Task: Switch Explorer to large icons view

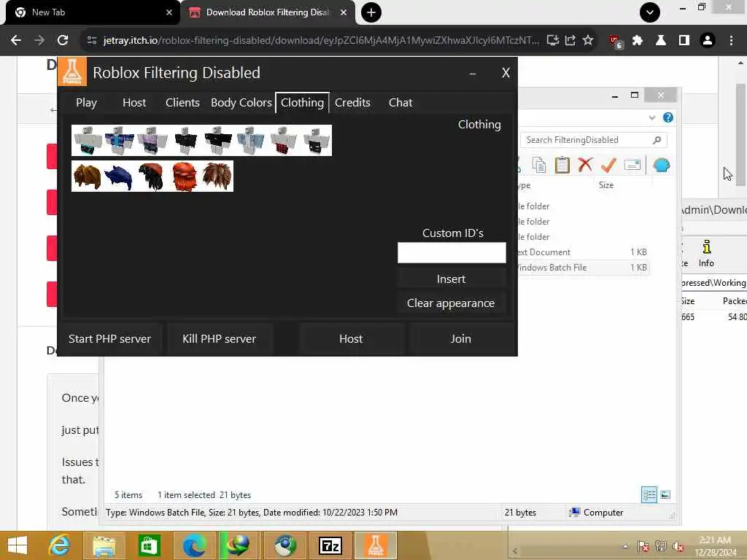Action: (665, 495)
